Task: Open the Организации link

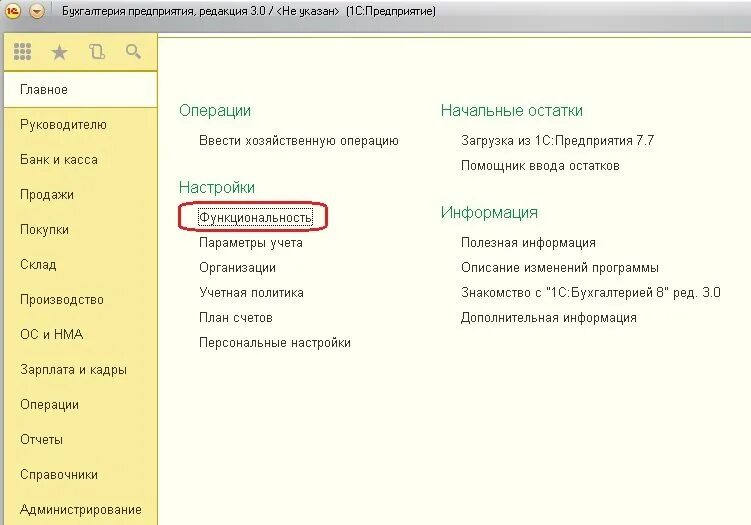Action: tap(238, 268)
